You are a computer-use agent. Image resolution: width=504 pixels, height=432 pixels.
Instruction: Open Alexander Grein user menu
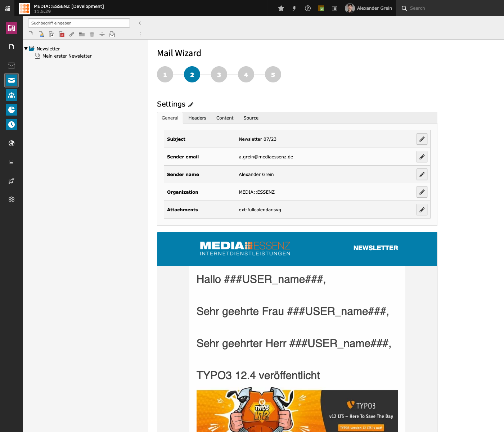click(x=369, y=8)
